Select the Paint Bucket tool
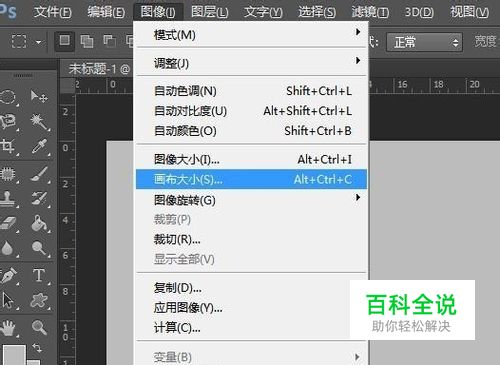Viewport: 500px width, 365px height. [40, 223]
